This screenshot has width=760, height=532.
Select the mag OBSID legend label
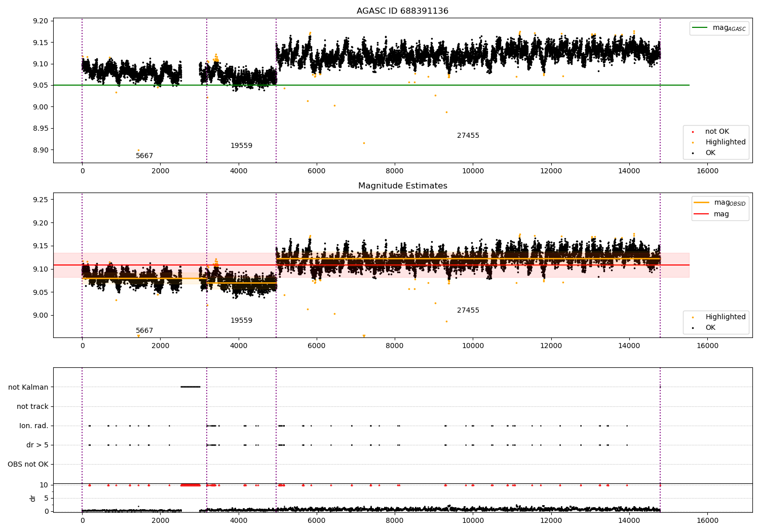coord(730,203)
